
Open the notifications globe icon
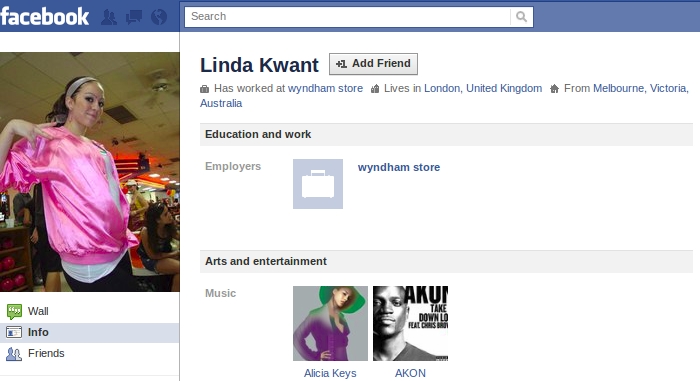[159, 17]
